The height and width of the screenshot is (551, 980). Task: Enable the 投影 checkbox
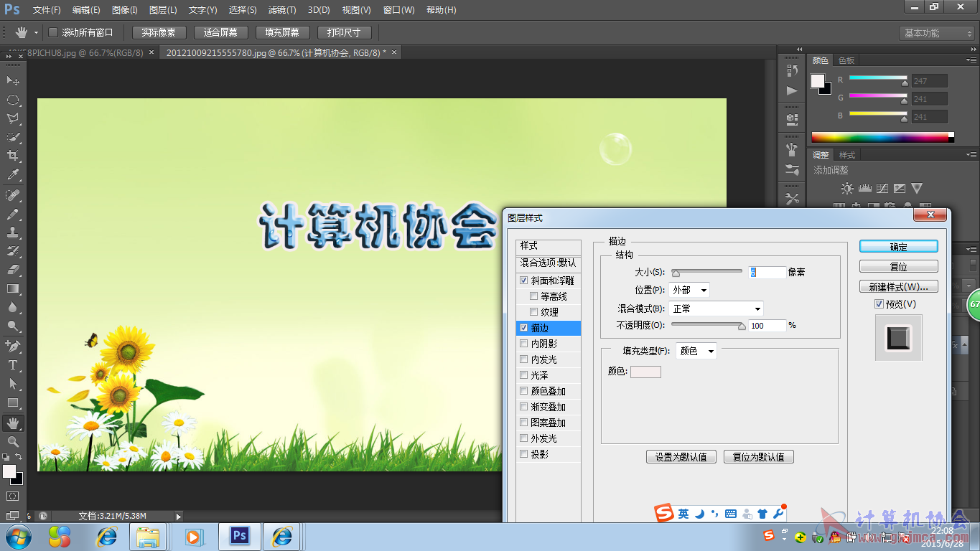[523, 454]
